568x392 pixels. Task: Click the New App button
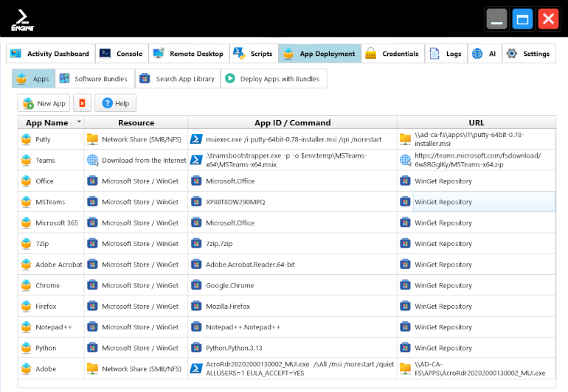44,103
